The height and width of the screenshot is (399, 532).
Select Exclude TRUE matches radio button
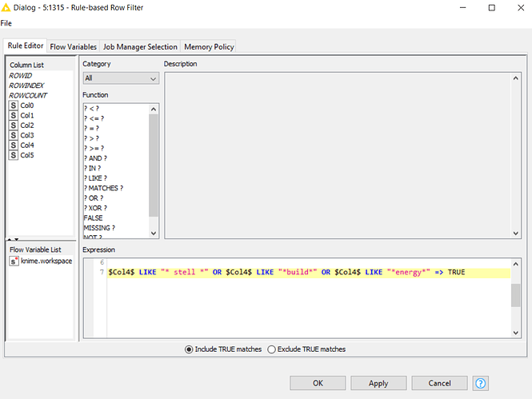pyautogui.click(x=271, y=349)
